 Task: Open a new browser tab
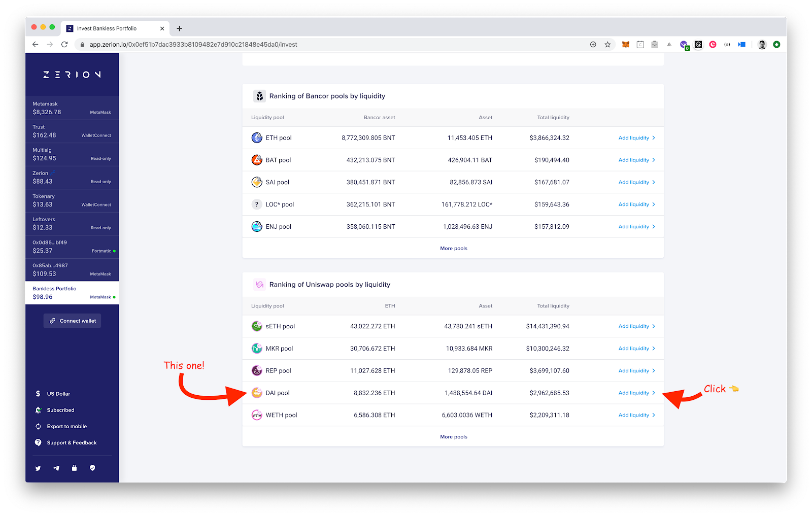tap(179, 28)
